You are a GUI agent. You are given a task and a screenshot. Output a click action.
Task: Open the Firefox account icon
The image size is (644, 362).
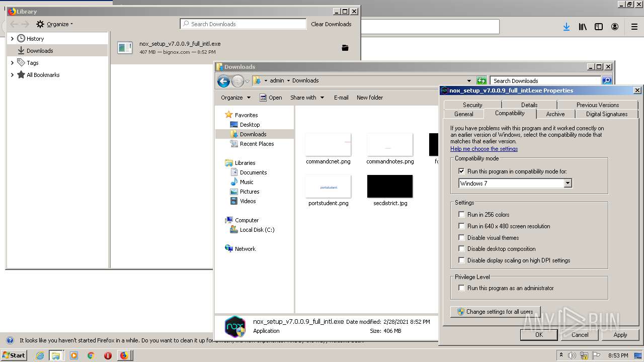(x=615, y=27)
